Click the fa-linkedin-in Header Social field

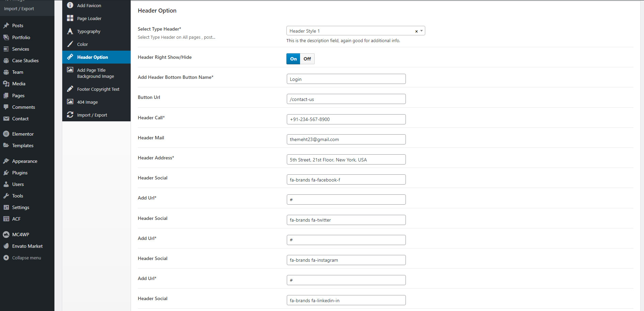[346, 300]
